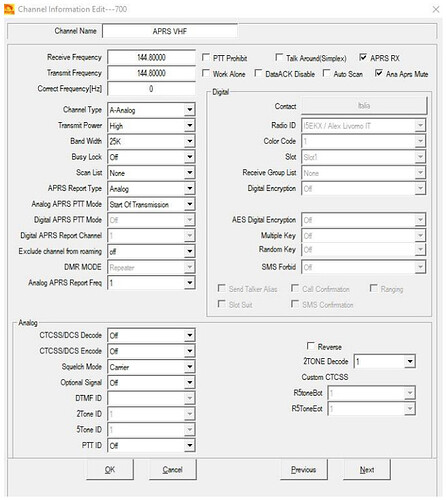Click the Radio ID dropdown
This screenshot has width=446, height=500.
363,126
